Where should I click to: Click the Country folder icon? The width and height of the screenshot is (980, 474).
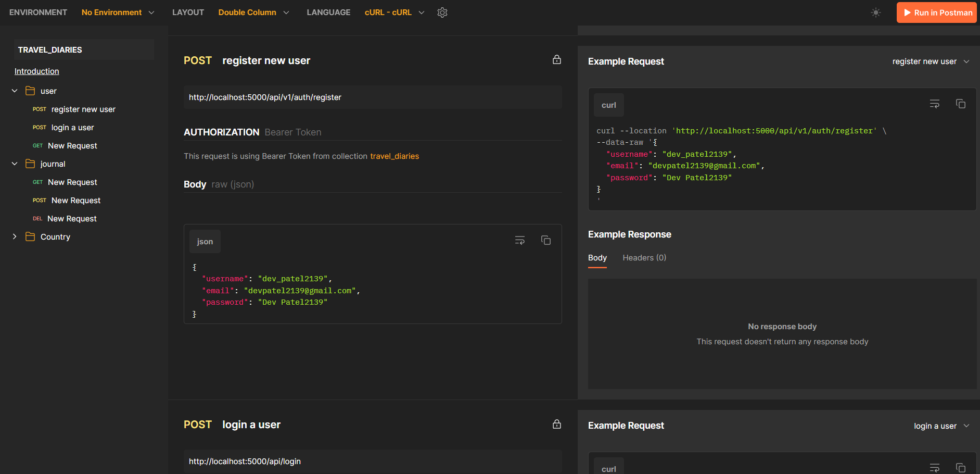tap(30, 236)
